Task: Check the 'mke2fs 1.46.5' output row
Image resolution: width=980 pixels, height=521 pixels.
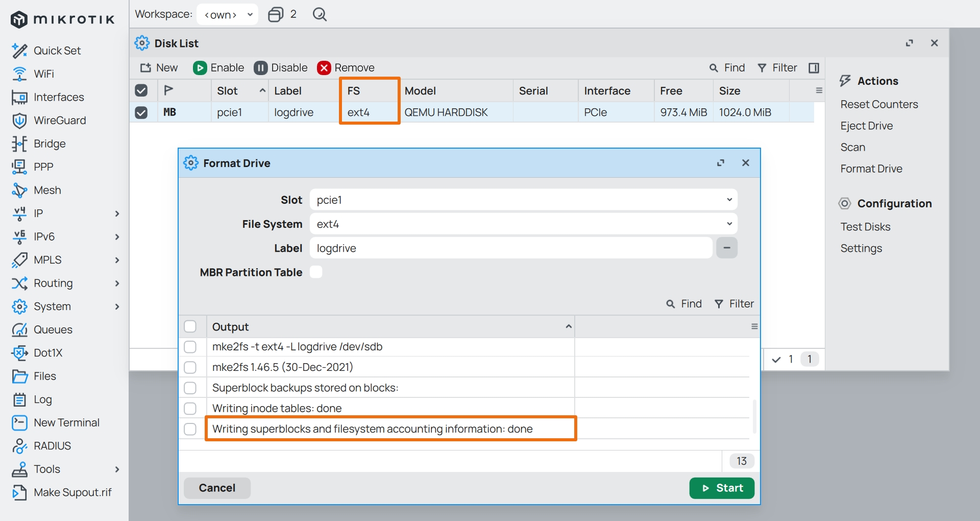Action: click(190, 367)
